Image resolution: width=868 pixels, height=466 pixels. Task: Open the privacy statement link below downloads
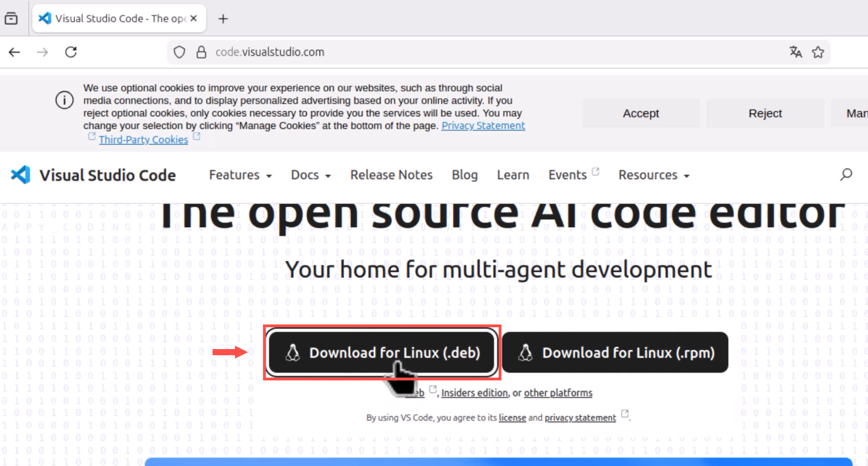pyautogui.click(x=580, y=418)
